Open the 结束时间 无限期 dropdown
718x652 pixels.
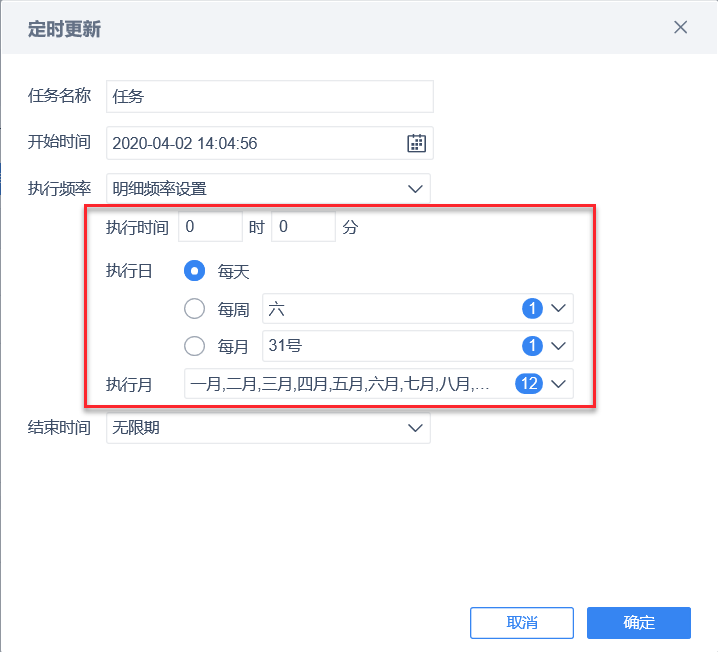[x=415, y=428]
